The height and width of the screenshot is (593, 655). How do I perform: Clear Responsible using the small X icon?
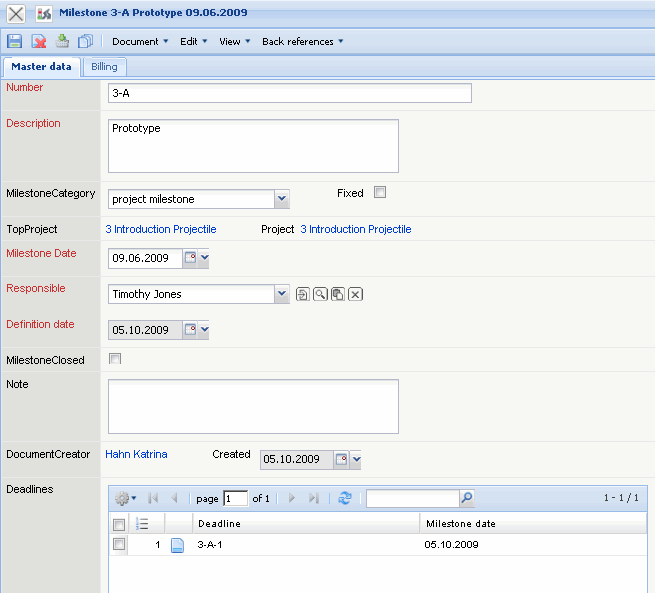356,294
